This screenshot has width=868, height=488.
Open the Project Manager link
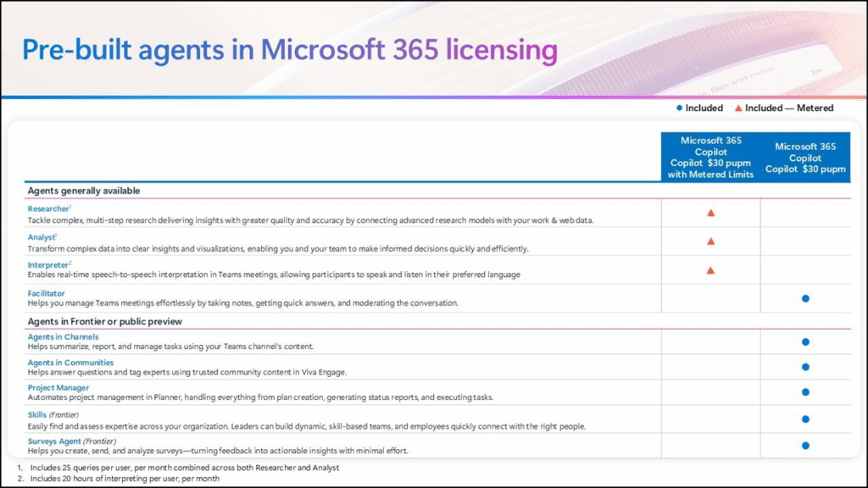pyautogui.click(x=58, y=388)
